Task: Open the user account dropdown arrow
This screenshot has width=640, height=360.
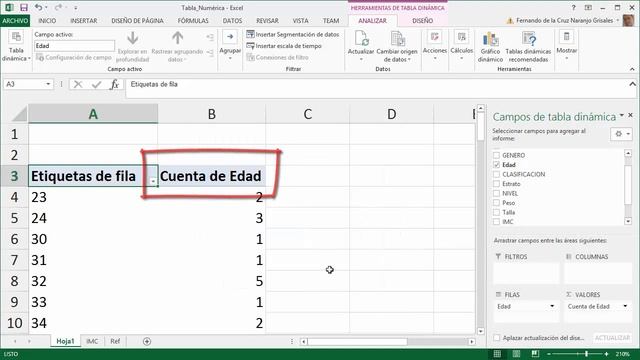Action: (618, 20)
